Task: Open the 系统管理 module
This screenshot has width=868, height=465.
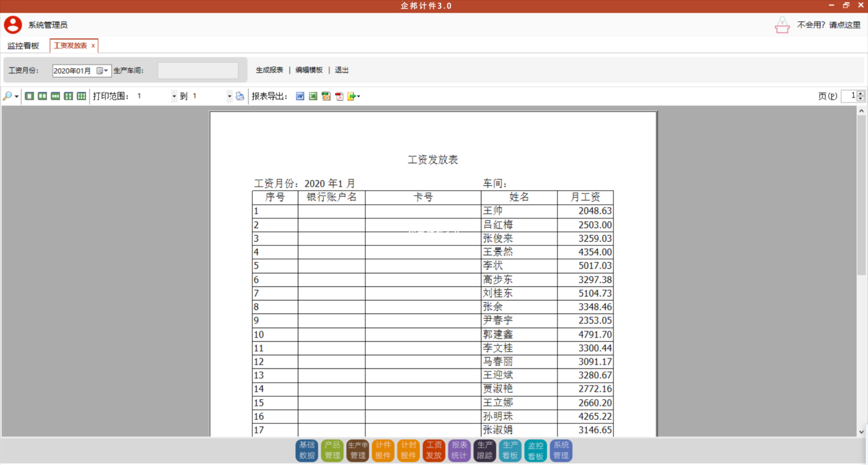Action: pos(561,451)
